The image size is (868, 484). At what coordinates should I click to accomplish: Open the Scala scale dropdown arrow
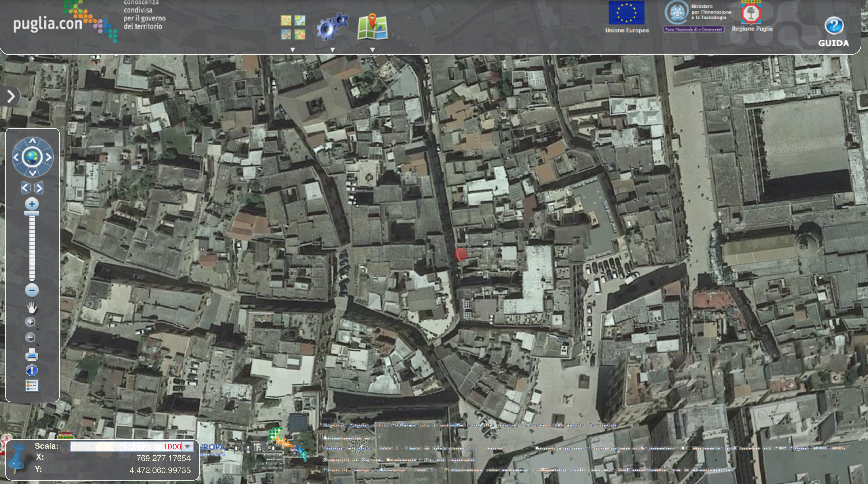[188, 447]
